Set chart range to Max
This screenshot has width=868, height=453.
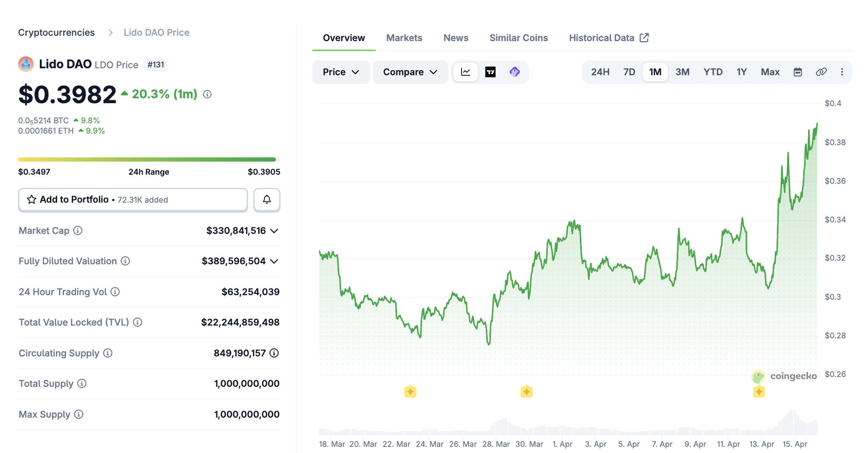(x=770, y=72)
